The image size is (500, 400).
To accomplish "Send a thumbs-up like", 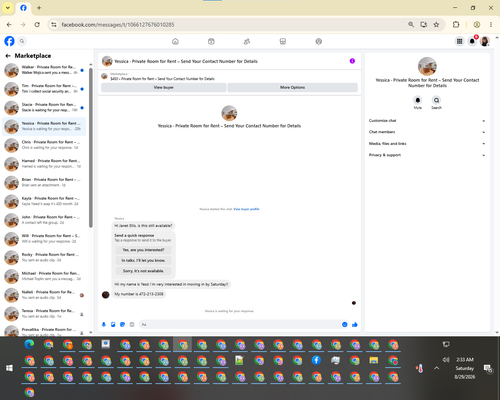I will point(355,324).
